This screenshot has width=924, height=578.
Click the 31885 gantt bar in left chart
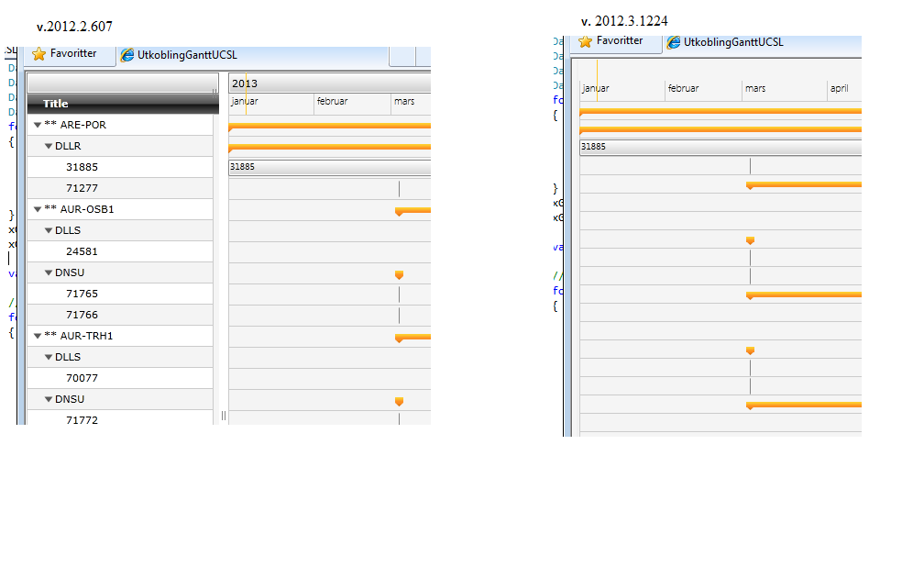pyautogui.click(x=329, y=167)
